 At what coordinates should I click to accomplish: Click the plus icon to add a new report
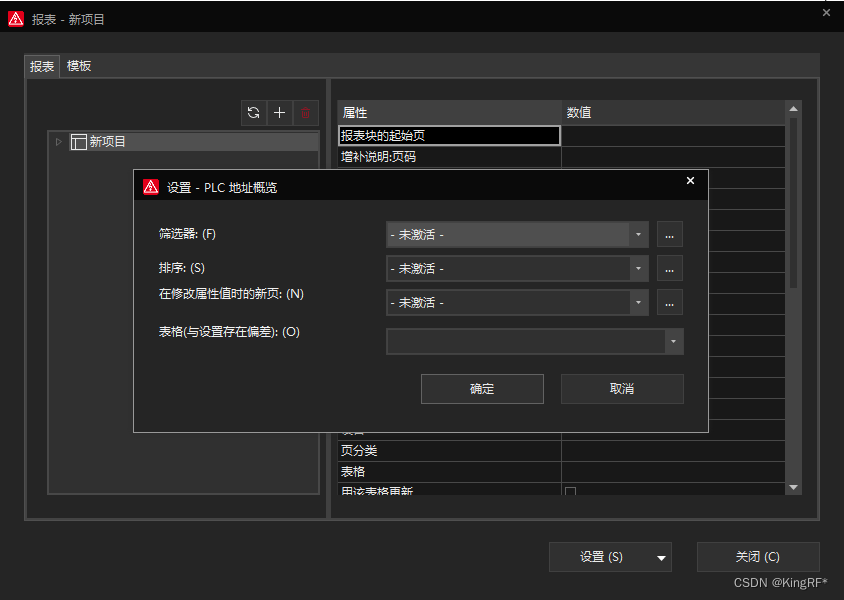[x=280, y=113]
